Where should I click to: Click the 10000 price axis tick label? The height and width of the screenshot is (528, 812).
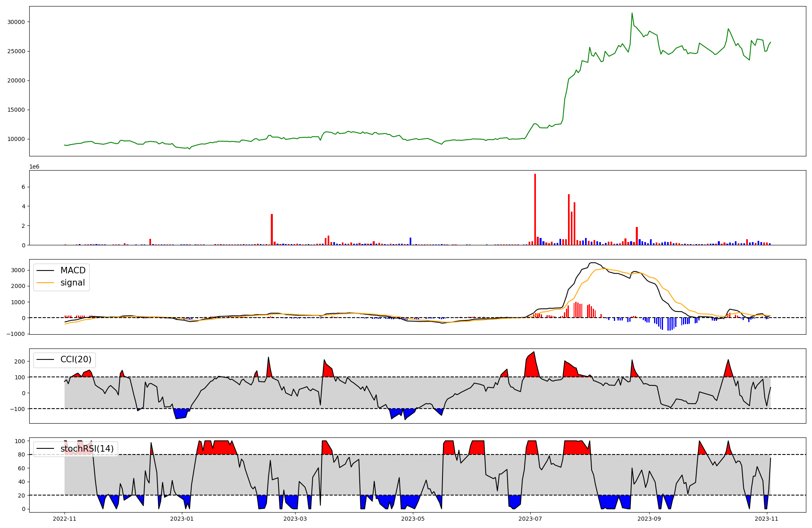[x=16, y=139]
